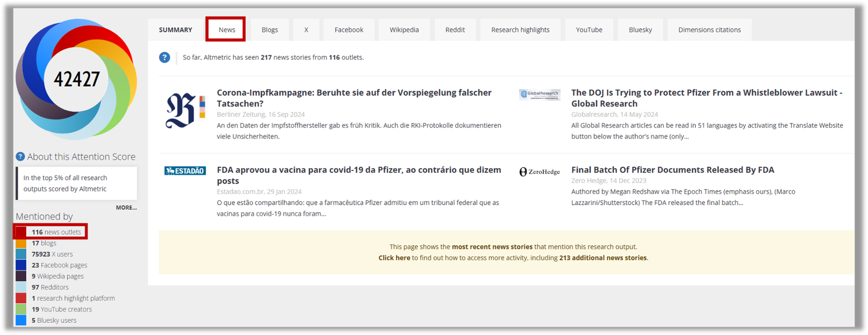Select the Wikipedia tab
This screenshot has width=868, height=335.
(404, 30)
